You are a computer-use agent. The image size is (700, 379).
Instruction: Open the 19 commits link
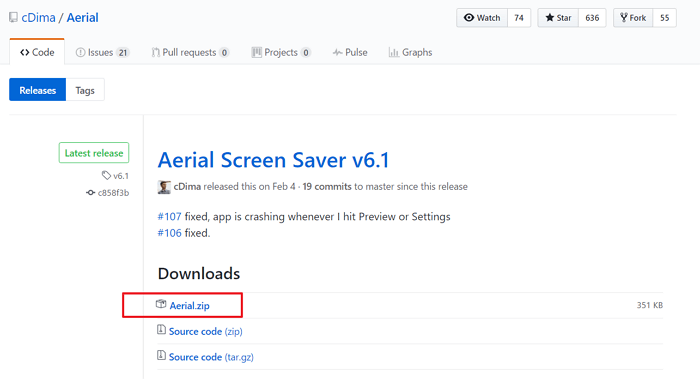(327, 187)
